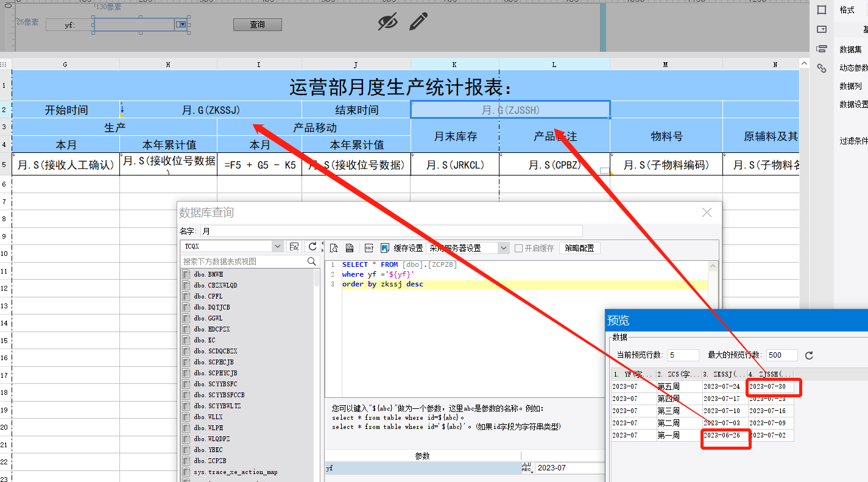The width and height of the screenshot is (868, 482).
Task: Select cell 月.S(JRKCL)
Action: tap(455, 165)
